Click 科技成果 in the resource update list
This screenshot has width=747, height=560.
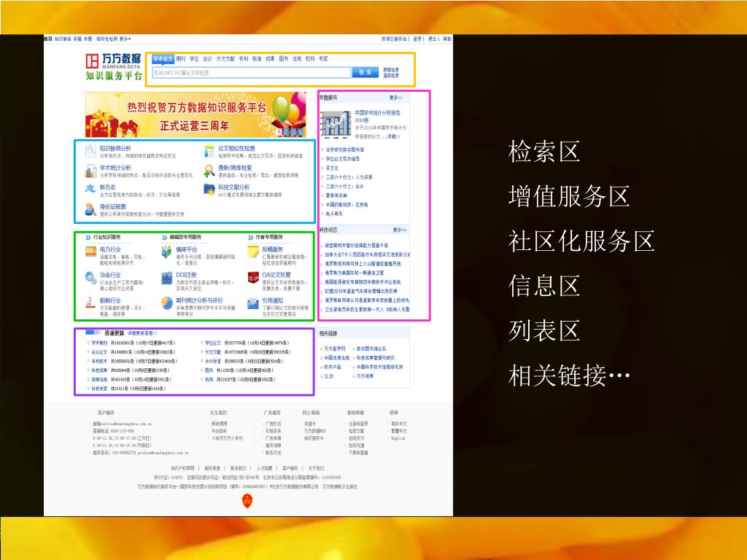[x=99, y=370]
